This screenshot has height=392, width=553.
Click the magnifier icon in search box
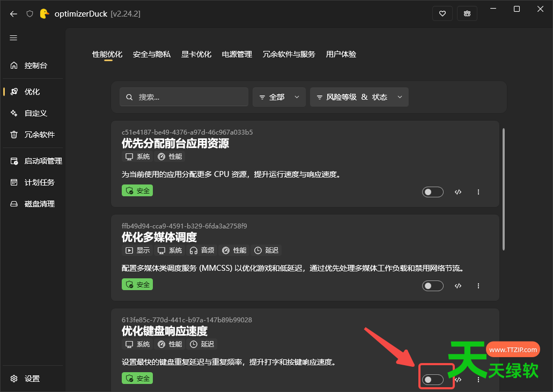pos(129,97)
